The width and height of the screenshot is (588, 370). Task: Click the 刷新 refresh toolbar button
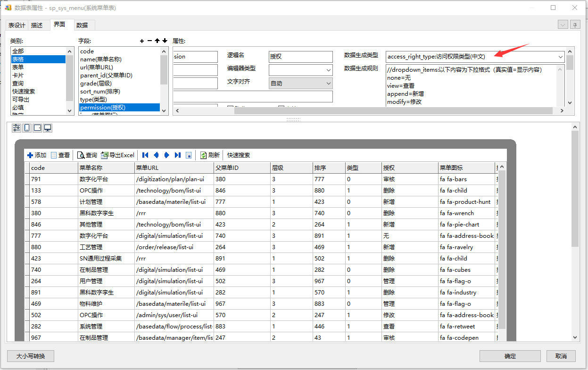pos(210,155)
